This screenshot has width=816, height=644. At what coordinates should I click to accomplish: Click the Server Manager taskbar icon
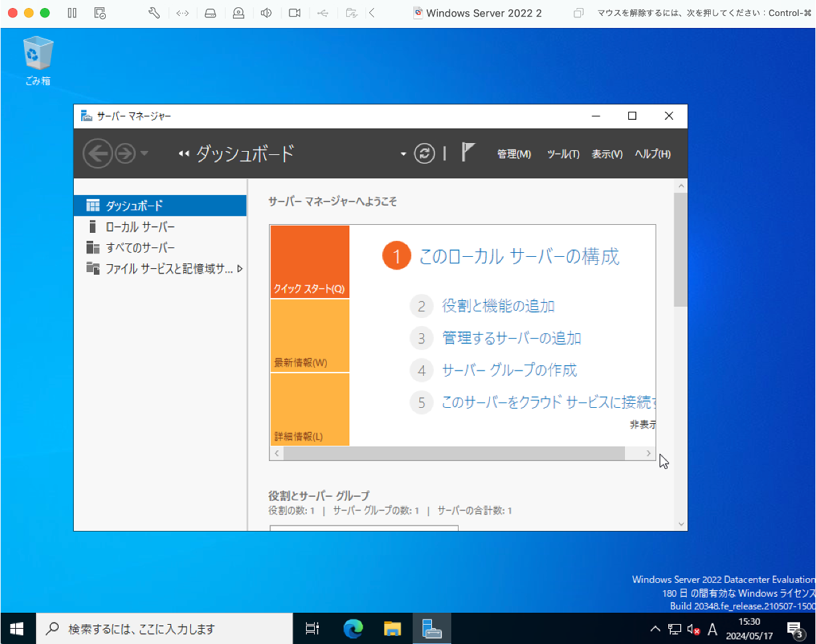pos(433,628)
